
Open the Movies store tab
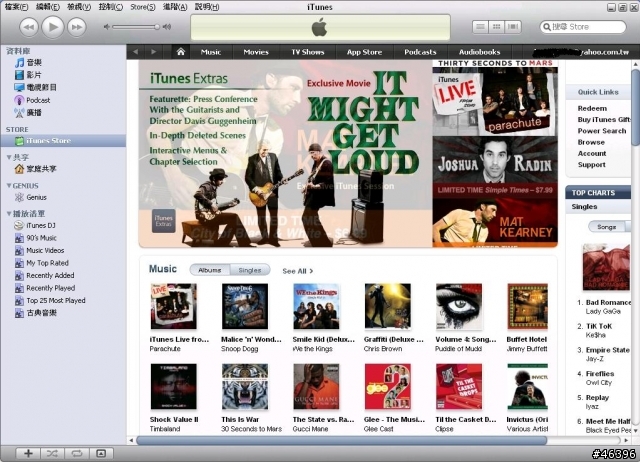pos(256,52)
